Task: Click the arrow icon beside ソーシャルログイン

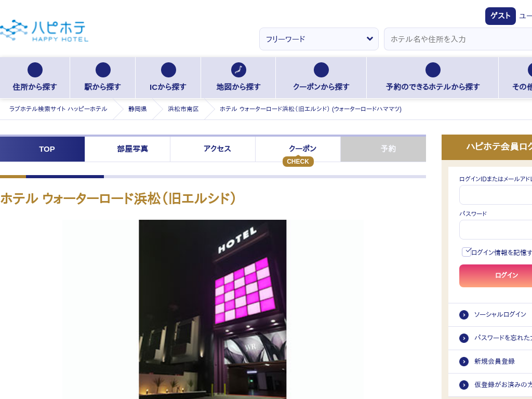Action: tap(464, 315)
